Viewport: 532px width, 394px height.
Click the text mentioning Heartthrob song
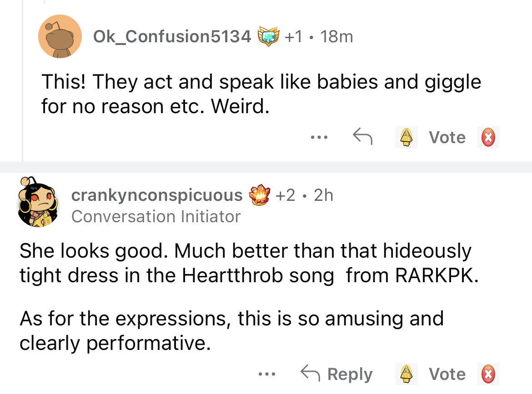coord(258,276)
